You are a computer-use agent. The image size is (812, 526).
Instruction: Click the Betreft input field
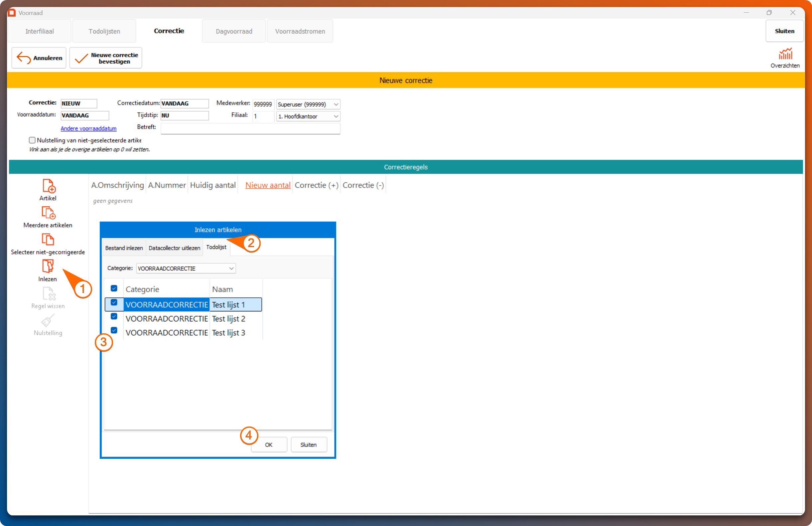click(x=250, y=128)
